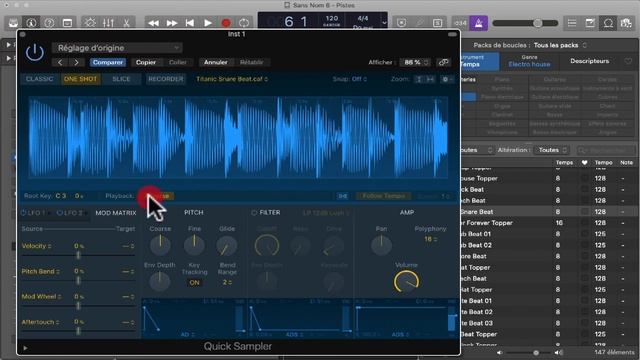Screen dimensions: 640x360
Task: Click the yellow Volume knob
Action: coord(406,281)
